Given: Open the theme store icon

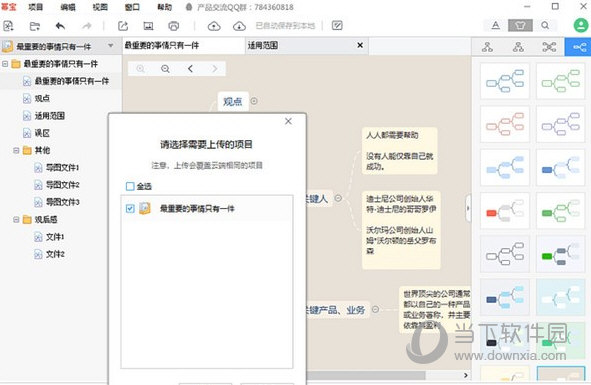Looking at the screenshot, I should [520, 25].
